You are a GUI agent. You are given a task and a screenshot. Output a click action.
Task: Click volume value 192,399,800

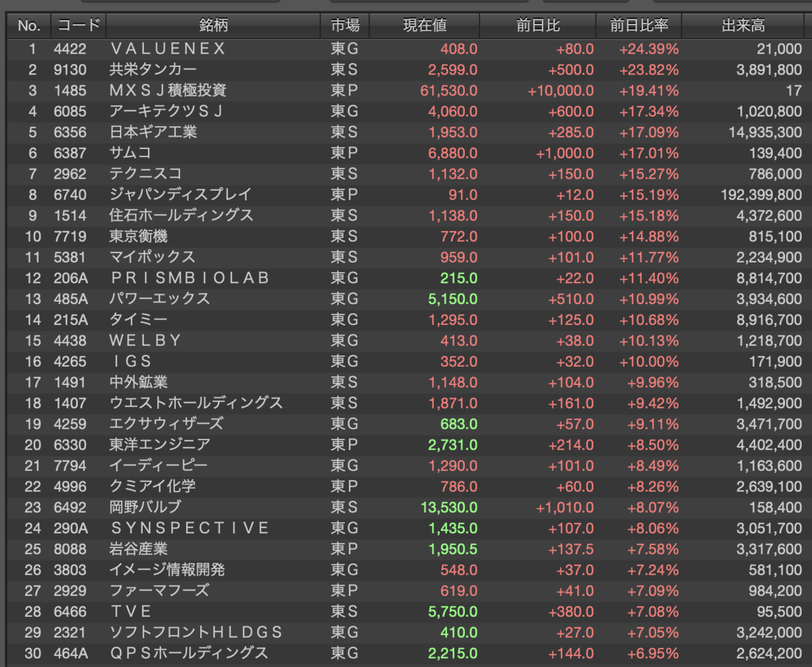[x=761, y=195]
